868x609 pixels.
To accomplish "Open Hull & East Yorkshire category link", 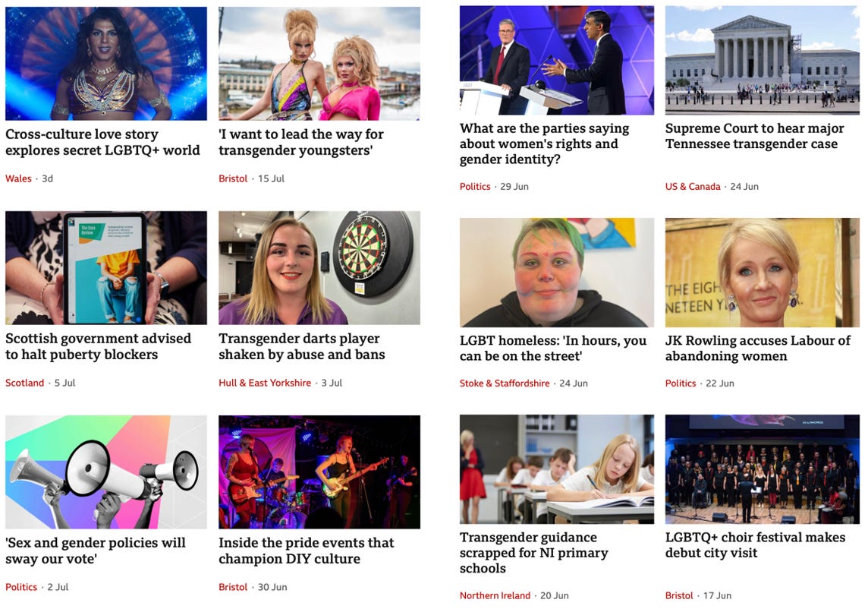I will [265, 383].
